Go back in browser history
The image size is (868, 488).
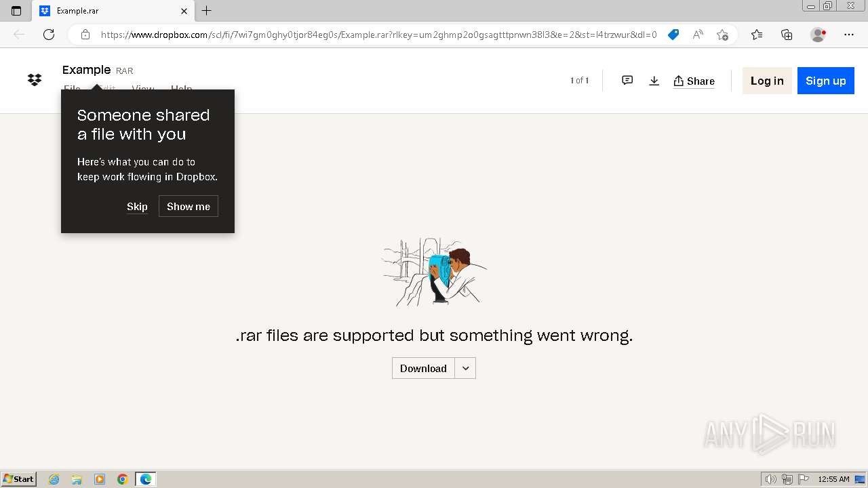coord(19,35)
